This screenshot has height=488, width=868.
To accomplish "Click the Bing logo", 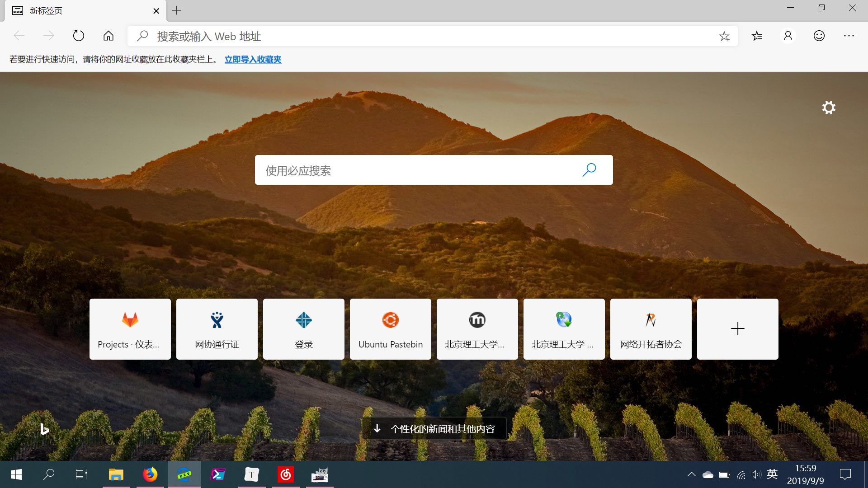I will 44,429.
